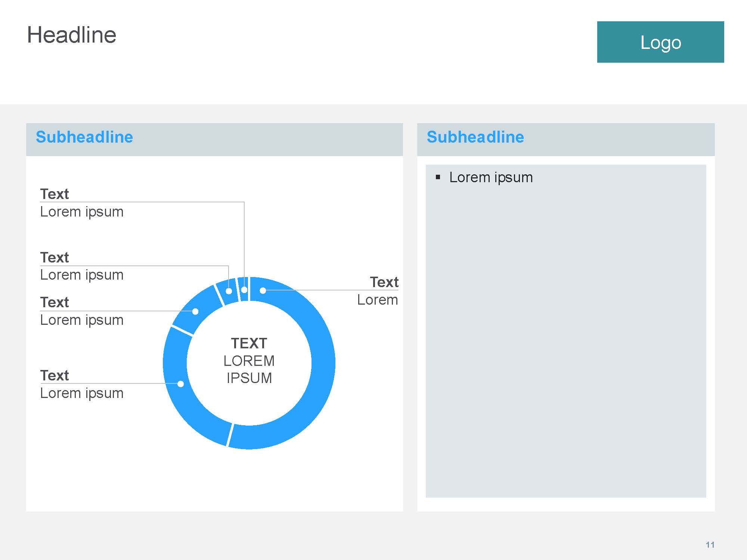
Task: Select the 'Lorem ipsum' bullet point text
Action: [491, 177]
